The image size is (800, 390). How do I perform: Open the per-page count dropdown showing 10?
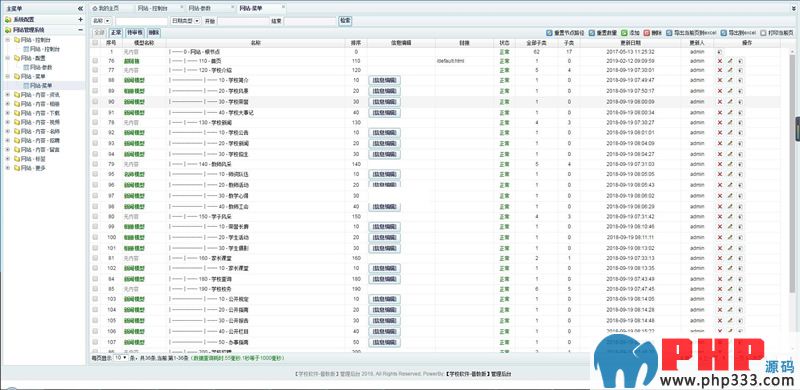click(121, 358)
